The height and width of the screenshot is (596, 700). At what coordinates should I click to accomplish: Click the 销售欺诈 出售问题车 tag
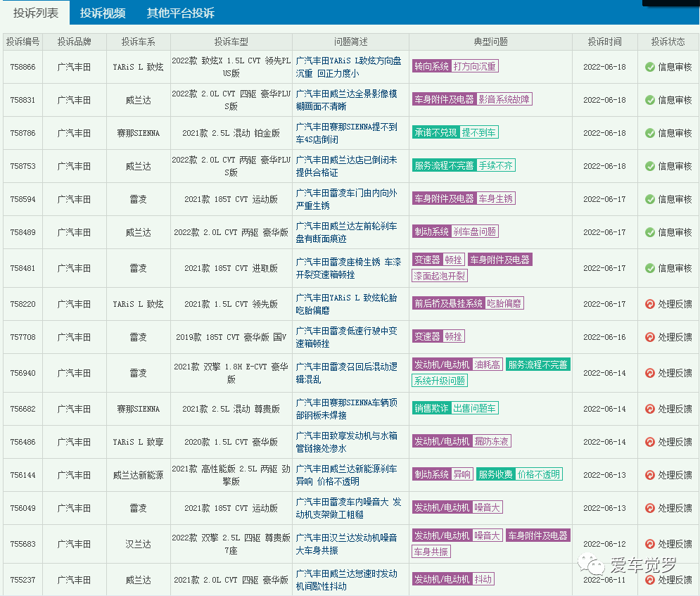coord(455,408)
